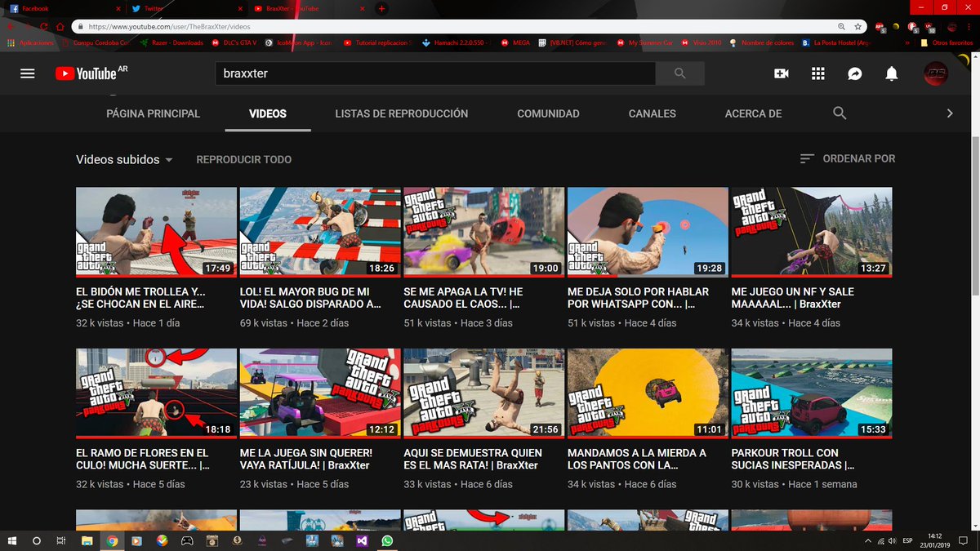Open 'LOL! EL MAYOR BUG' video thumbnail

click(320, 232)
